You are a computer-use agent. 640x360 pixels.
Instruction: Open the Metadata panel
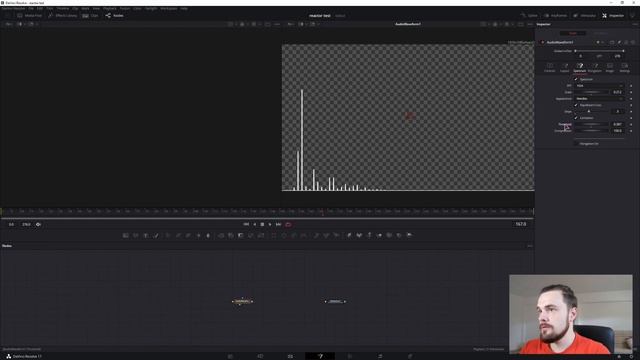tap(584, 16)
